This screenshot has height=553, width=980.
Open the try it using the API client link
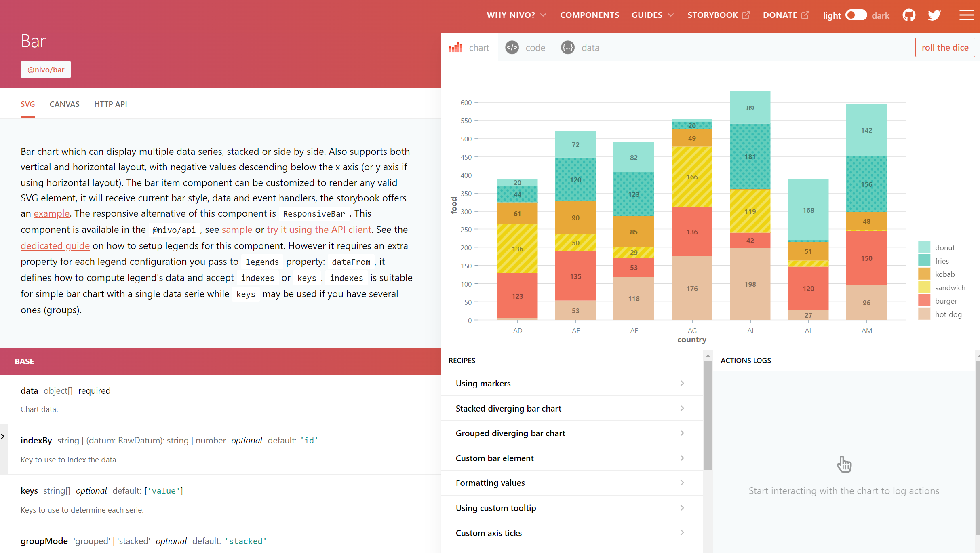(x=319, y=230)
